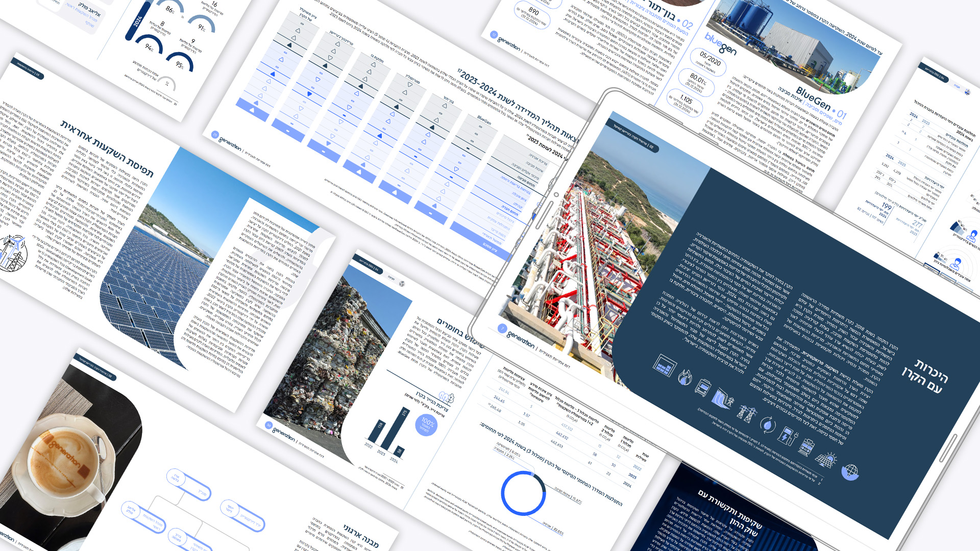
Task: Click the wind turbine illustration icon
Action: (x=13, y=253)
